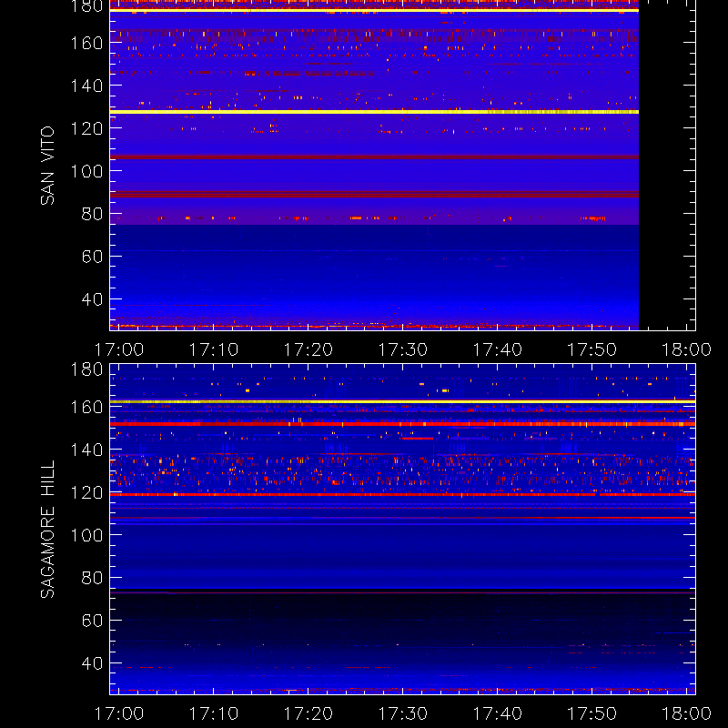Click 17:20 time label of San Vito plot
Viewport: 728px width, 728px height.
308,349
